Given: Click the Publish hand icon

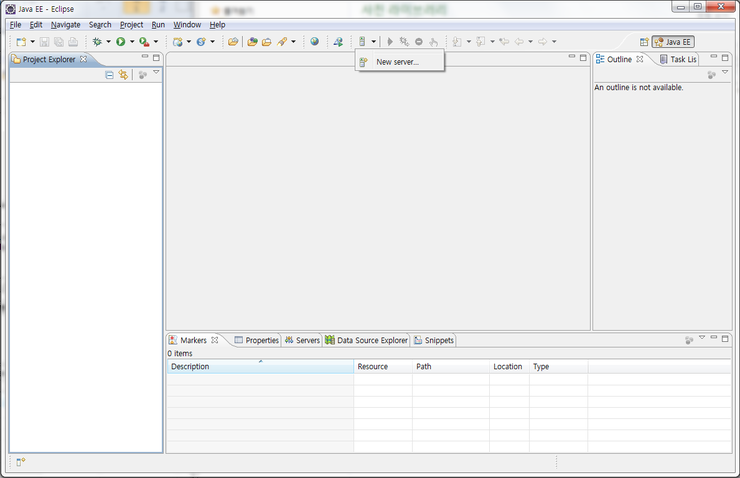Looking at the screenshot, I should click(433, 42).
